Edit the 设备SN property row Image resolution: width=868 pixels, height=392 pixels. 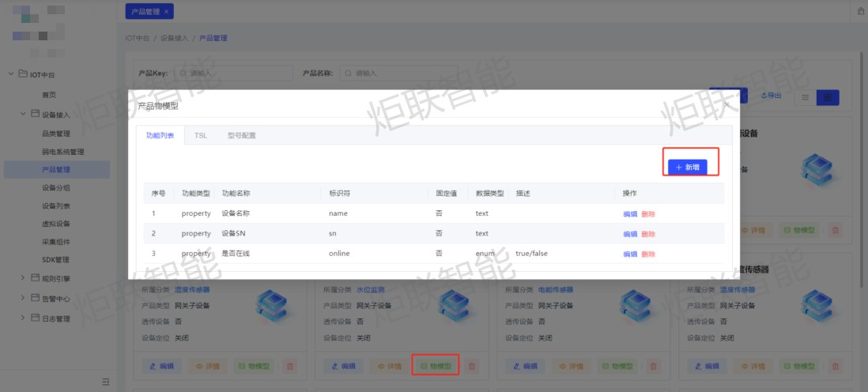630,234
